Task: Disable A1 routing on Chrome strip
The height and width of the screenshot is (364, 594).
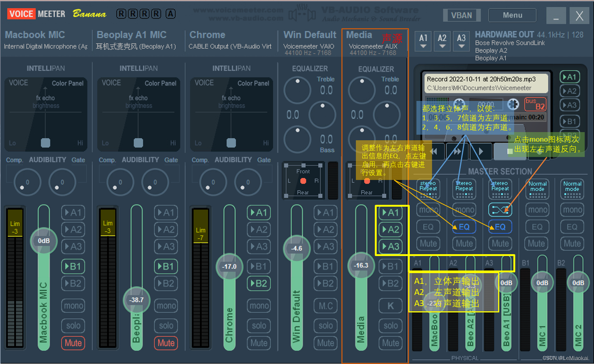Action: (259, 213)
